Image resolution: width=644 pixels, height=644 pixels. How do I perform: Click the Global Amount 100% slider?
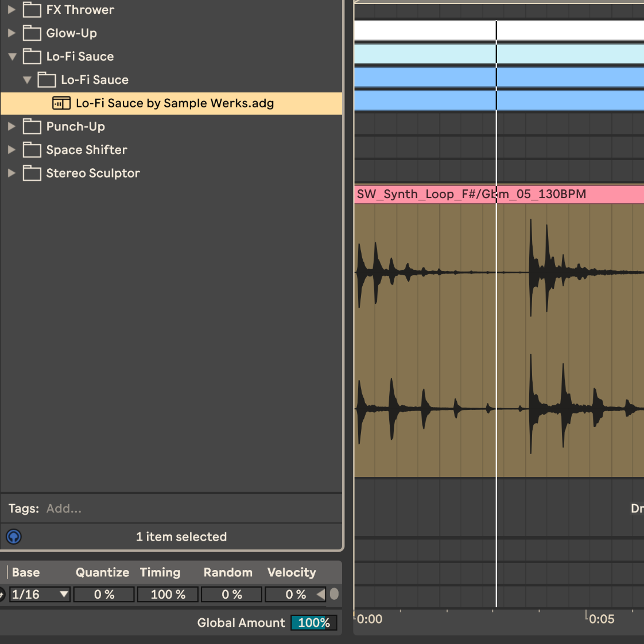[x=313, y=623]
